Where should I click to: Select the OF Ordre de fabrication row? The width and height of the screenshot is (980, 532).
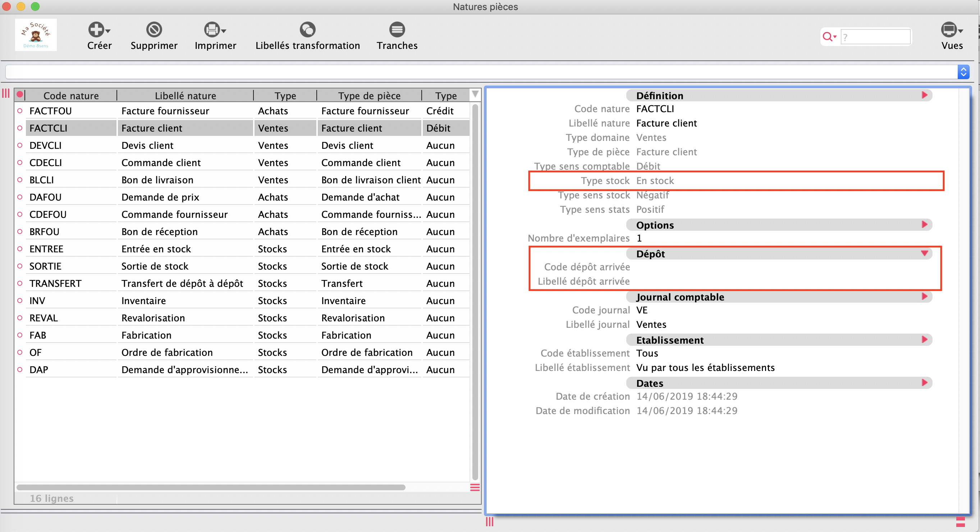point(247,353)
